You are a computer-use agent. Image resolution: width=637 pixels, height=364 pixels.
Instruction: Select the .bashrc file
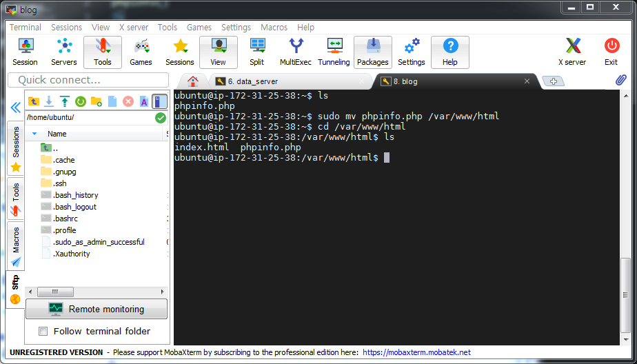(59, 219)
